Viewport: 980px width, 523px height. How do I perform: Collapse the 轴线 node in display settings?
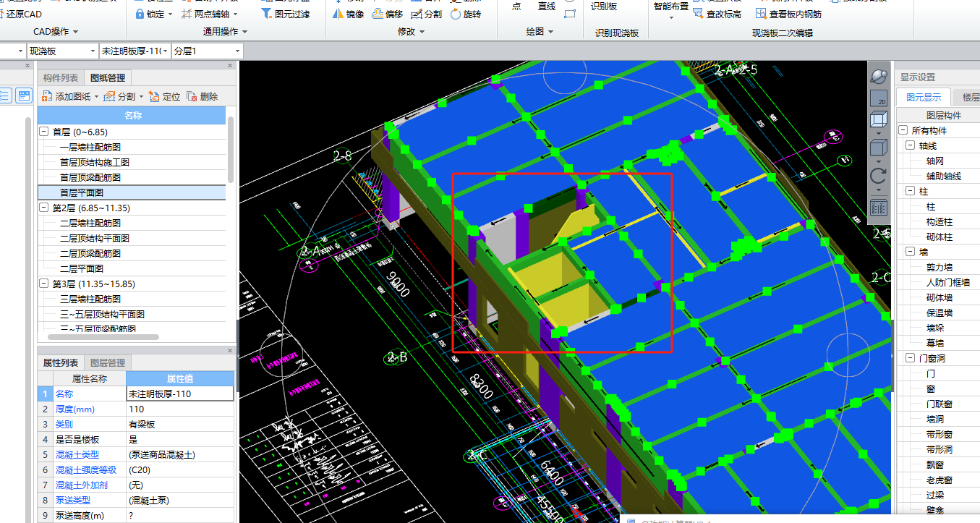point(910,145)
